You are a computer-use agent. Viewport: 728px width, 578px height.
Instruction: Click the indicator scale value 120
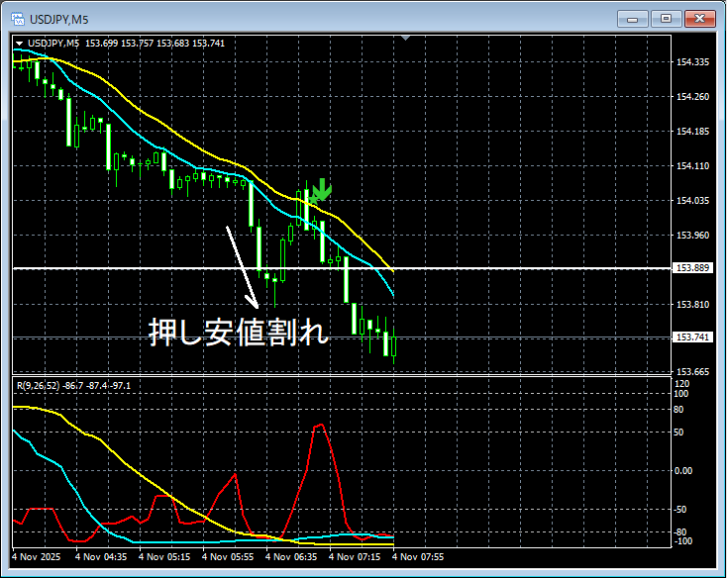click(x=682, y=384)
